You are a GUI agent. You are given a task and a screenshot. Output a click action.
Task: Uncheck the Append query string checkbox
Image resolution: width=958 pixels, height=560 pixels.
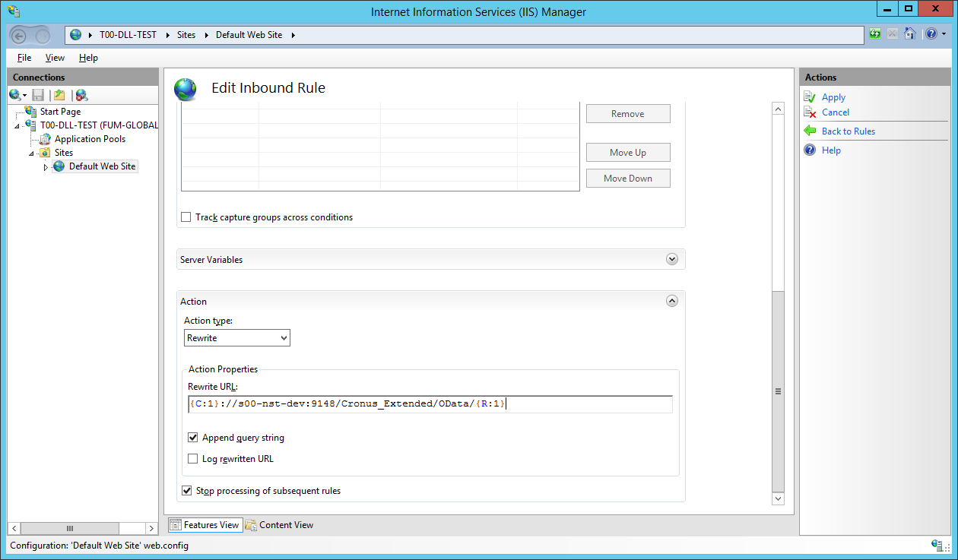coord(193,438)
